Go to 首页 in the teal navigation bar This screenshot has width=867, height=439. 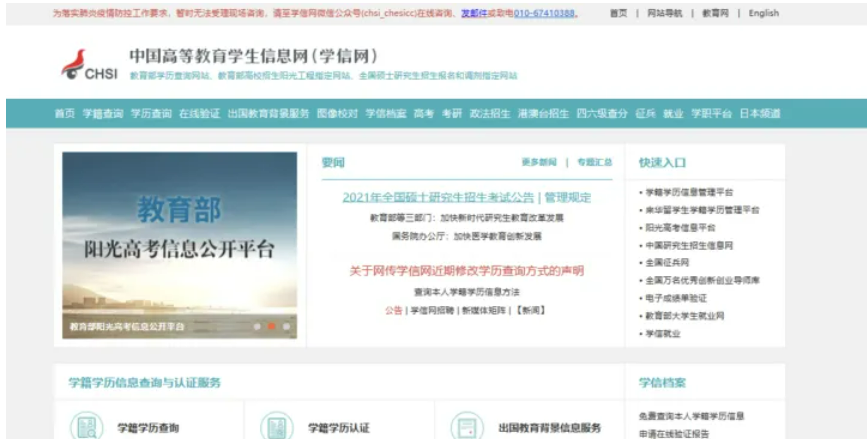pyautogui.click(x=65, y=113)
